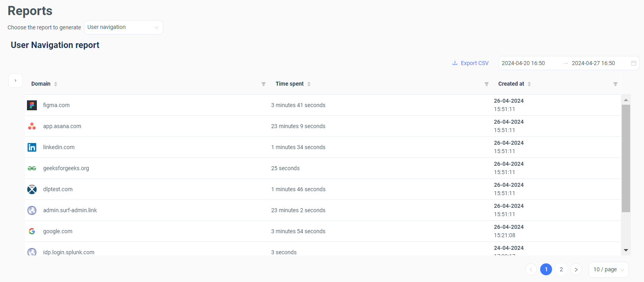Click the previous page arrow

(531, 269)
